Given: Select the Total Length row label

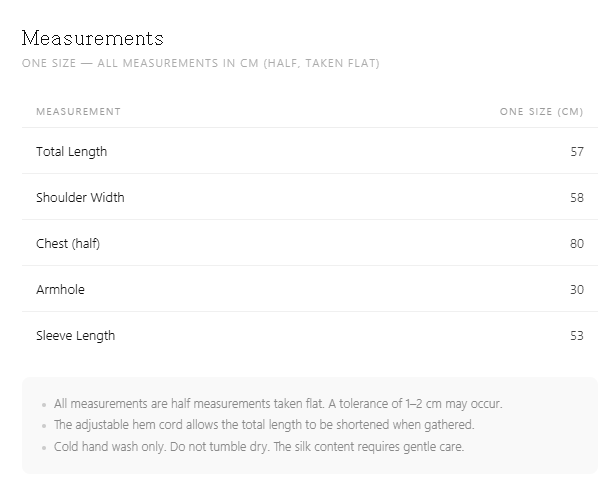Looking at the screenshot, I should click(x=71, y=152).
